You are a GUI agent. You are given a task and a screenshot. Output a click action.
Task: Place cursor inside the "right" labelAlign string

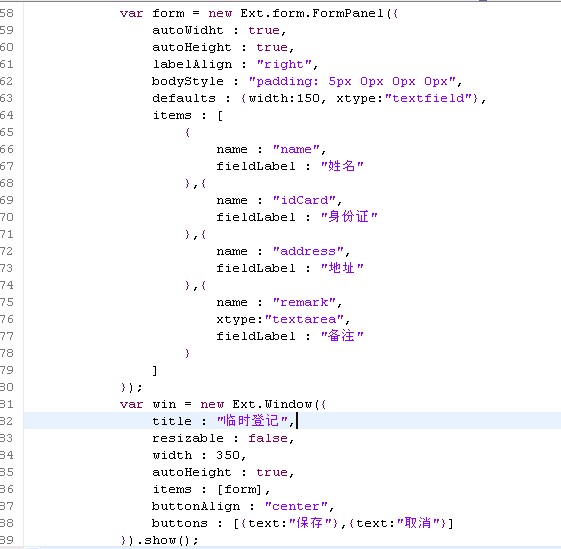[284, 64]
